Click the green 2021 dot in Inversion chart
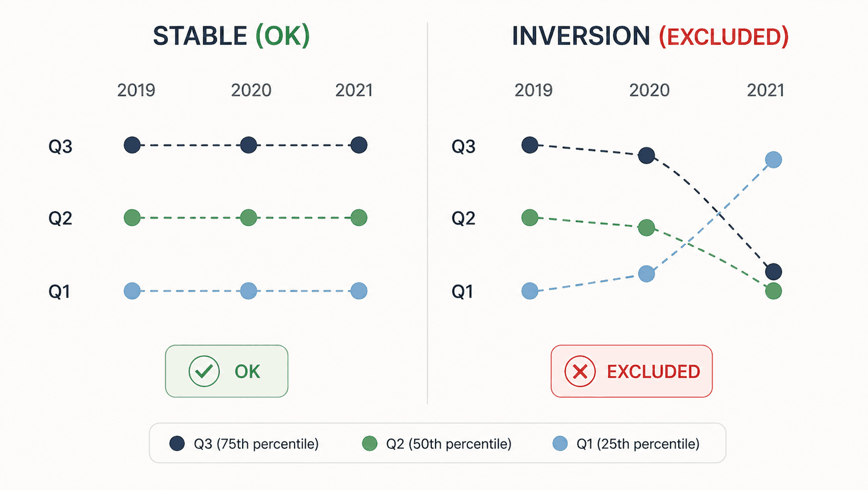The height and width of the screenshot is (490, 868). point(773,291)
